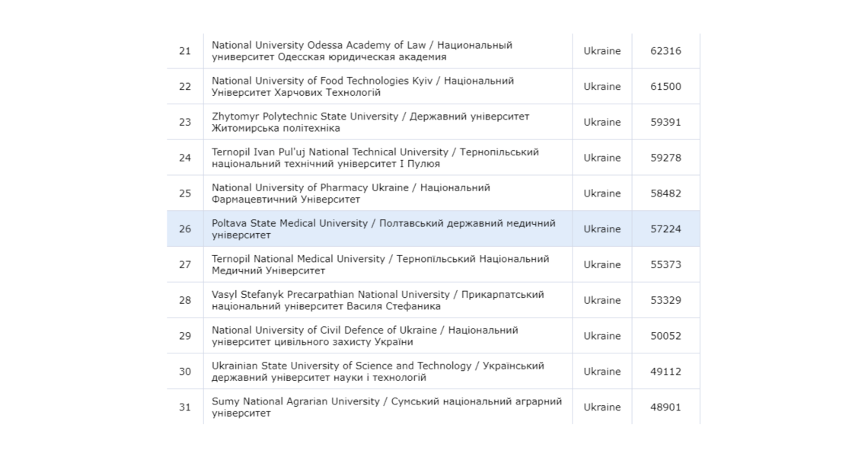This screenshot has height=457, width=868.
Task: Click the value 50052
Action: pos(665,336)
